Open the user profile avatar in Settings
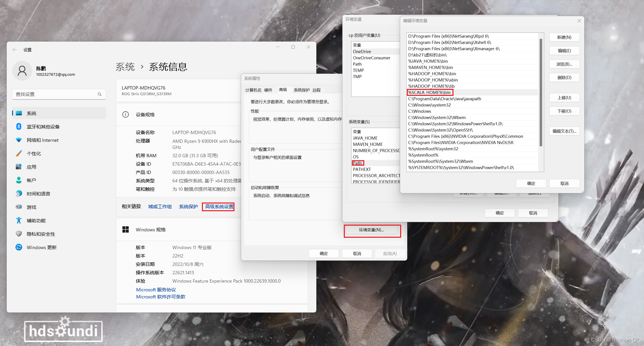The height and width of the screenshot is (346, 644). click(x=22, y=71)
